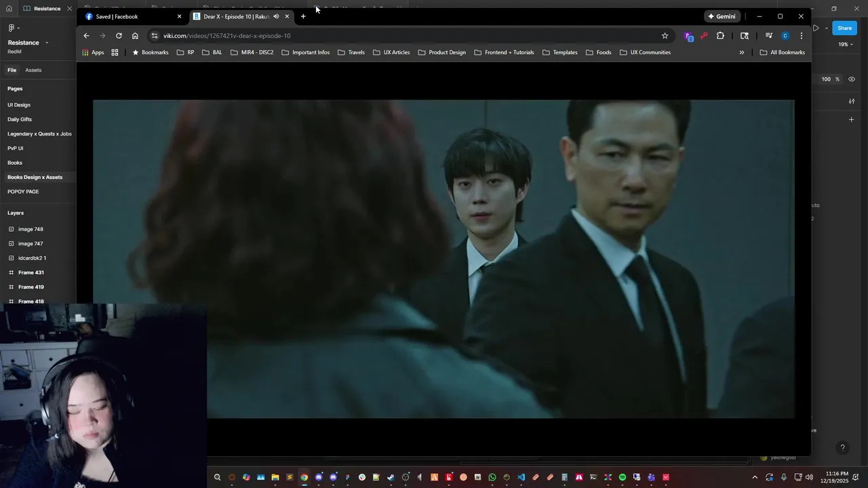Open the Figma zoom 19% dropdown
Viewport: 868px width, 488px height.
point(844,44)
